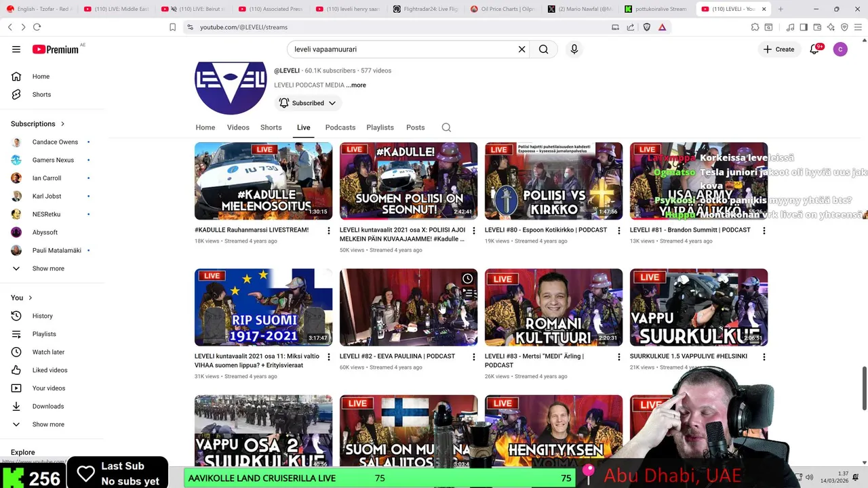Click the page vertical scrollbar thumb
Image resolution: width=868 pixels, height=488 pixels.
click(x=864, y=388)
